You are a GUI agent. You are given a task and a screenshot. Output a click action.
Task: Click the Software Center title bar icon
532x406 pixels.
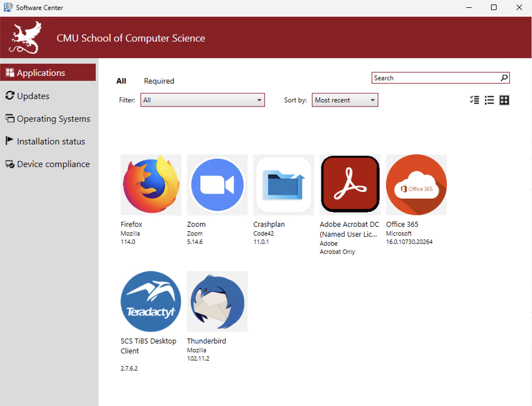pos(8,7)
